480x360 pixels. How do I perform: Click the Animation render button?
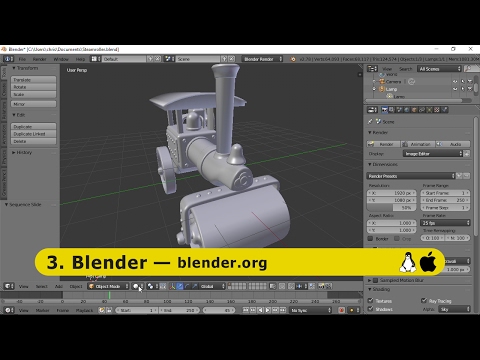pos(418,144)
